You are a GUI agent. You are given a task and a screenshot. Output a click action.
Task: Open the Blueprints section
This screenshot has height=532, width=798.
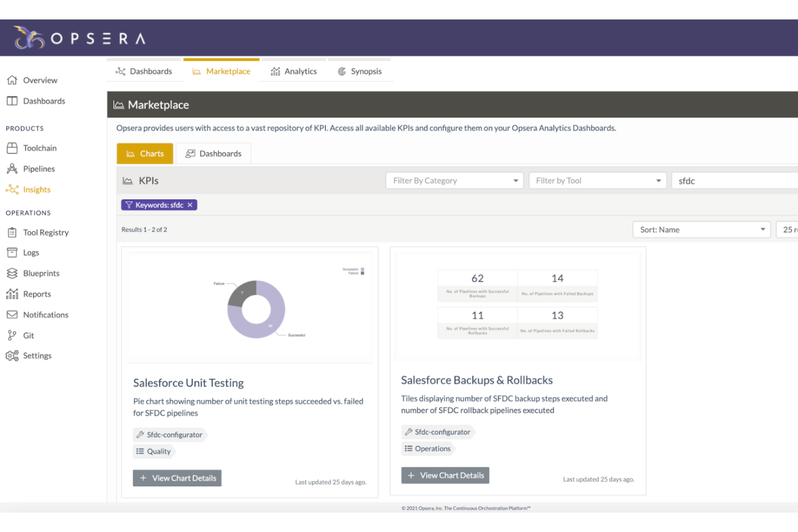(x=42, y=273)
